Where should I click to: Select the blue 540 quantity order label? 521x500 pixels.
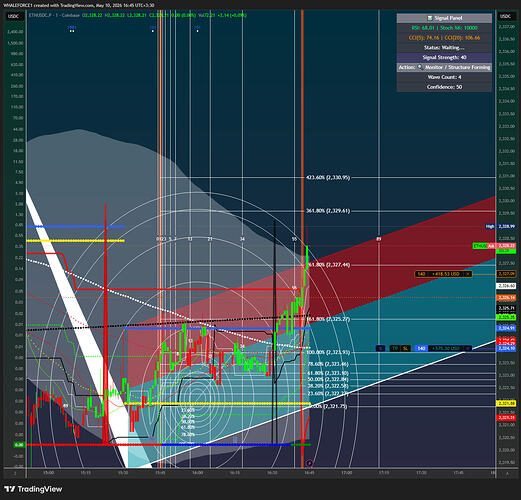[x=421, y=348]
